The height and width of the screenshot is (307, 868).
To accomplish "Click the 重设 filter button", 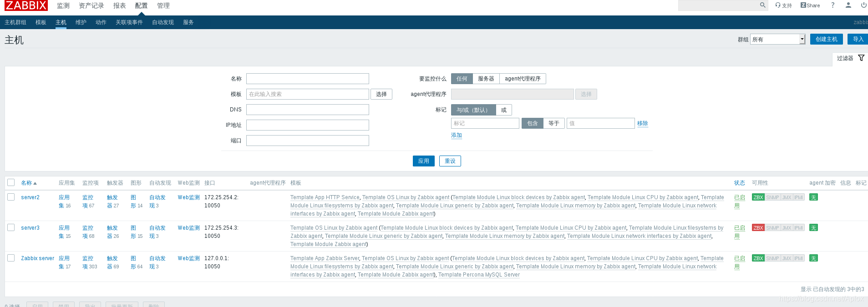I will pyautogui.click(x=450, y=161).
